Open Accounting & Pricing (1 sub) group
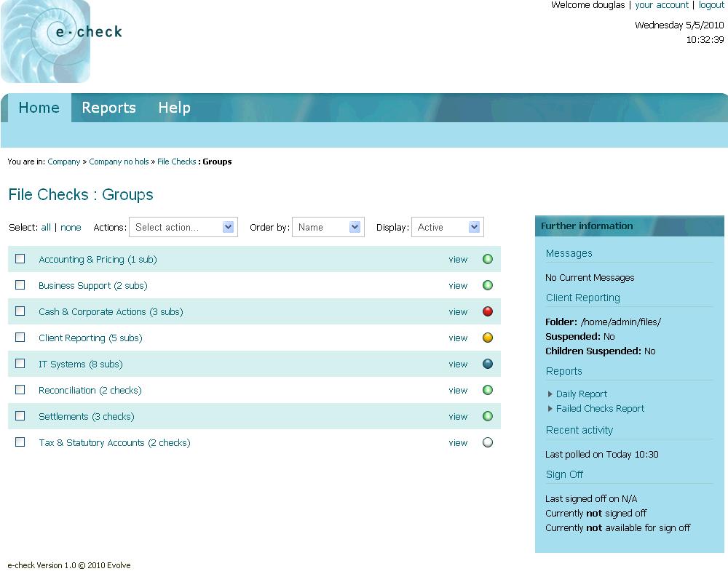 pos(98,260)
